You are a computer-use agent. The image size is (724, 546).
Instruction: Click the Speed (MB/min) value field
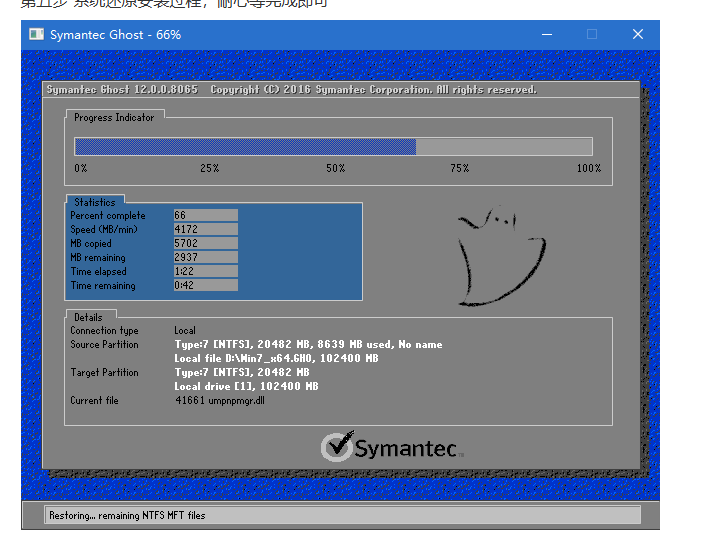tap(205, 229)
